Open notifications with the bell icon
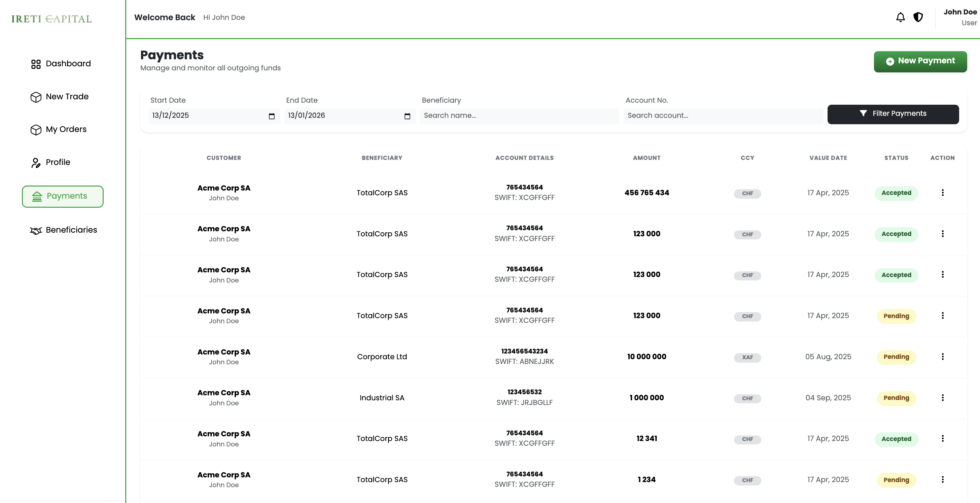The image size is (980, 503). [900, 17]
